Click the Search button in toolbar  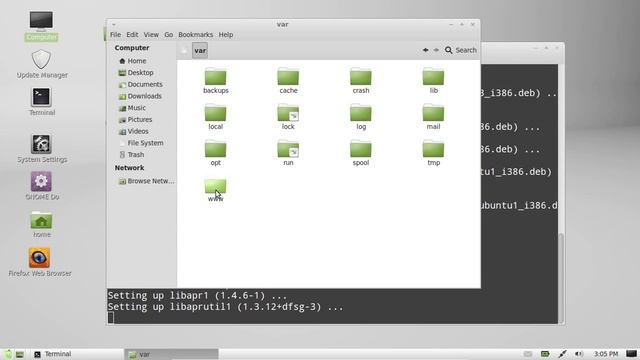pos(461,50)
